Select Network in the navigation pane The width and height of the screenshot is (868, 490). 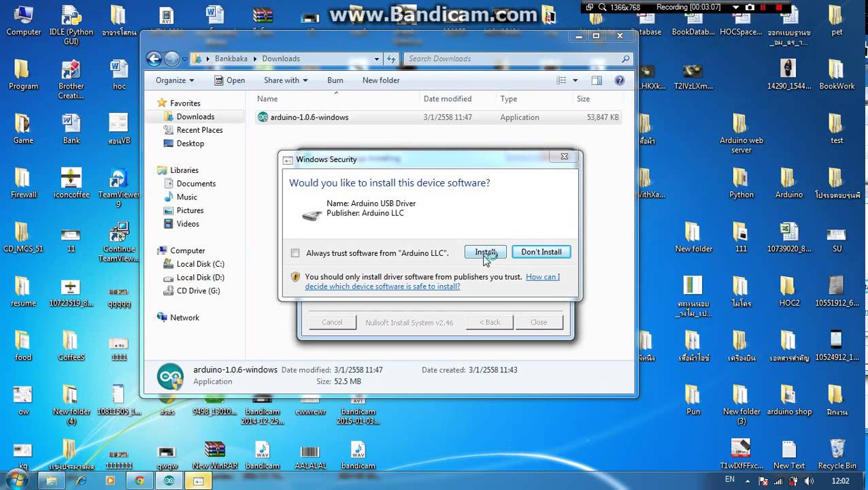(x=184, y=318)
